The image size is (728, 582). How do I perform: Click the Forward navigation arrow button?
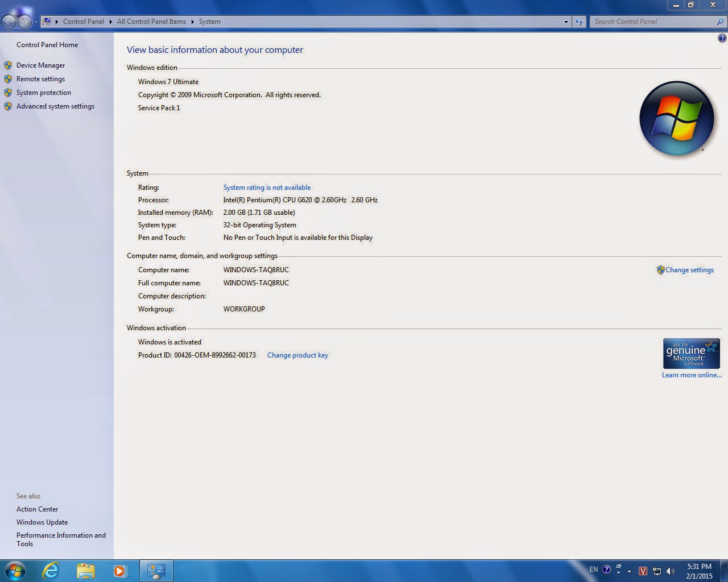click(25, 22)
